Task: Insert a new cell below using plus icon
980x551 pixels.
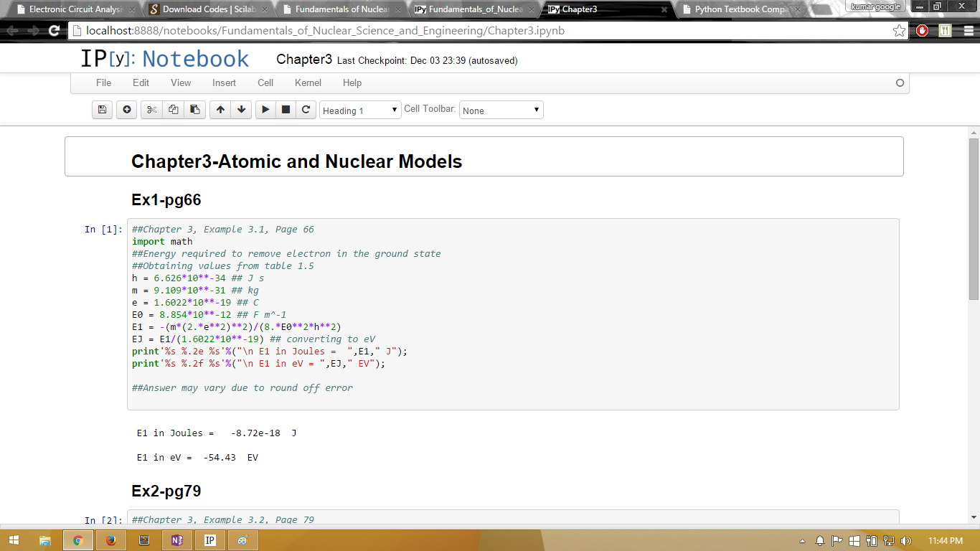Action: pos(127,110)
